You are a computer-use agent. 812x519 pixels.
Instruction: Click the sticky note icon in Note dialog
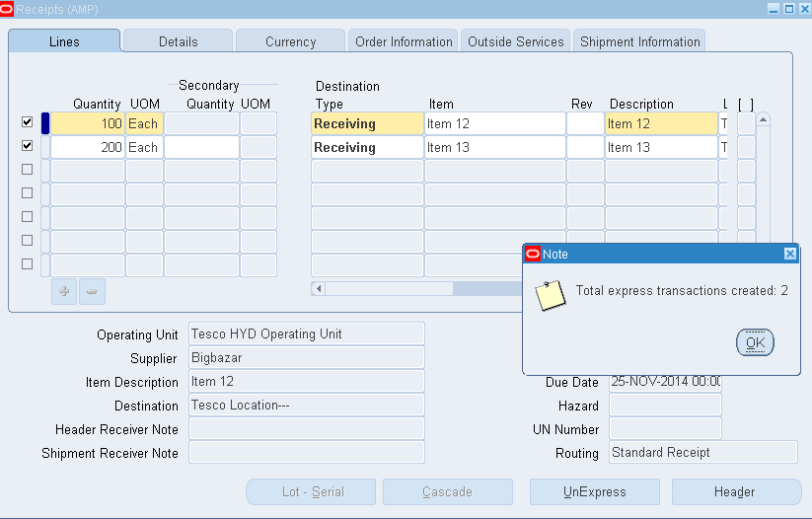point(550,296)
